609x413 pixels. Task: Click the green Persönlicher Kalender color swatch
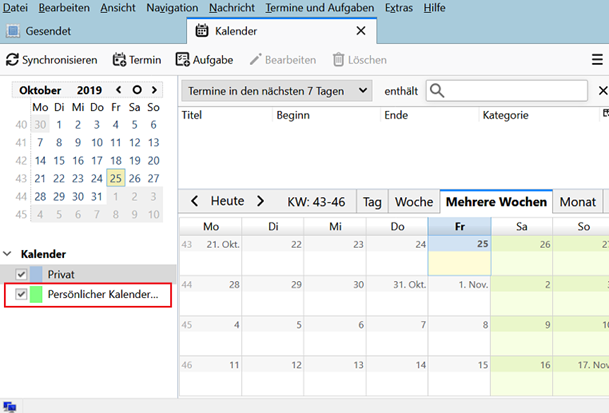click(37, 294)
